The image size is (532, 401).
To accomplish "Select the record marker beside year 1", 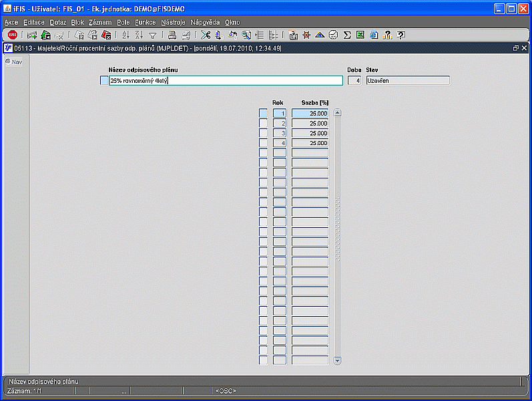I will click(x=263, y=114).
